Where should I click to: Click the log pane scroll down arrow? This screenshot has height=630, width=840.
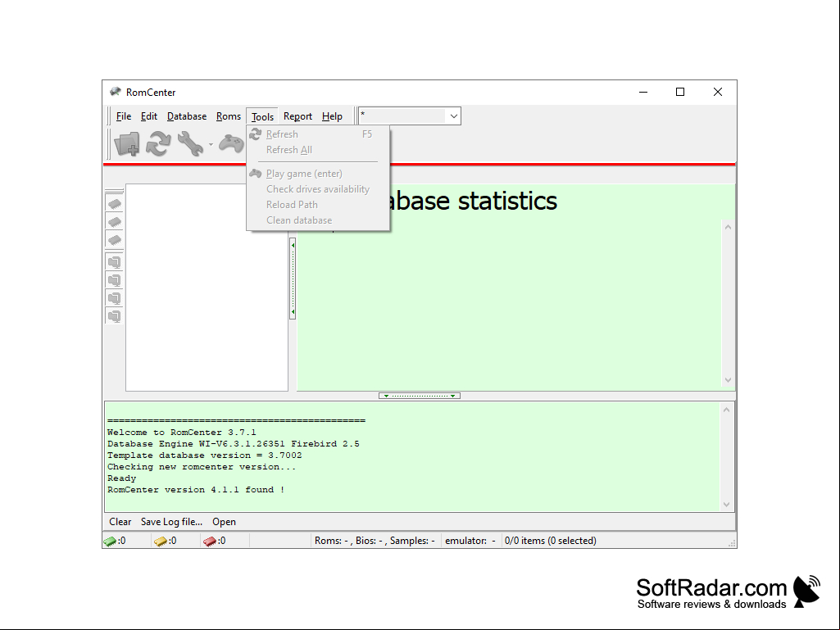coord(726,504)
